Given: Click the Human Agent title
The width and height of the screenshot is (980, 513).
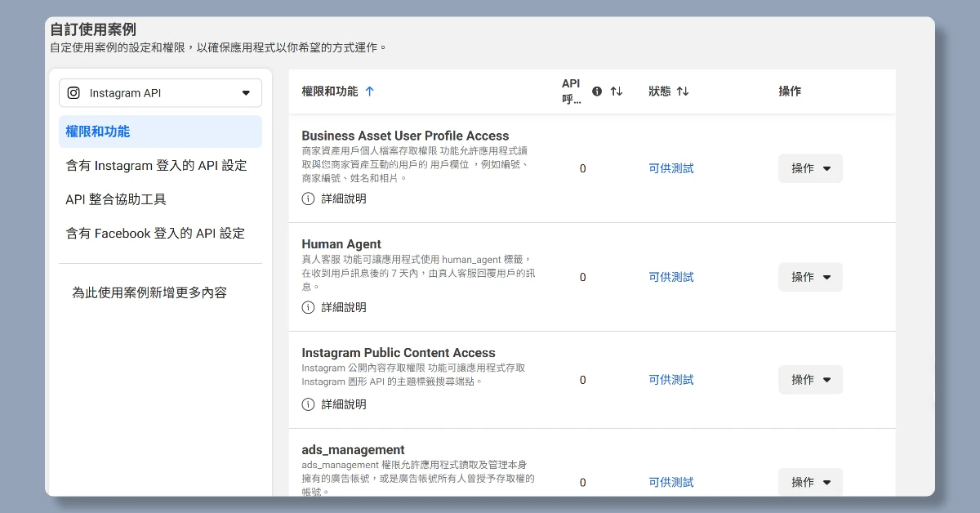Looking at the screenshot, I should click(x=341, y=244).
